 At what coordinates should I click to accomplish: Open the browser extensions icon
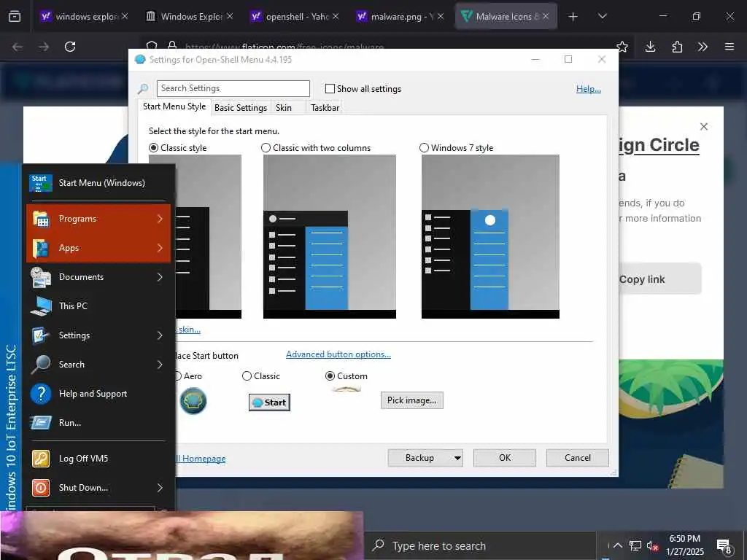[677, 47]
